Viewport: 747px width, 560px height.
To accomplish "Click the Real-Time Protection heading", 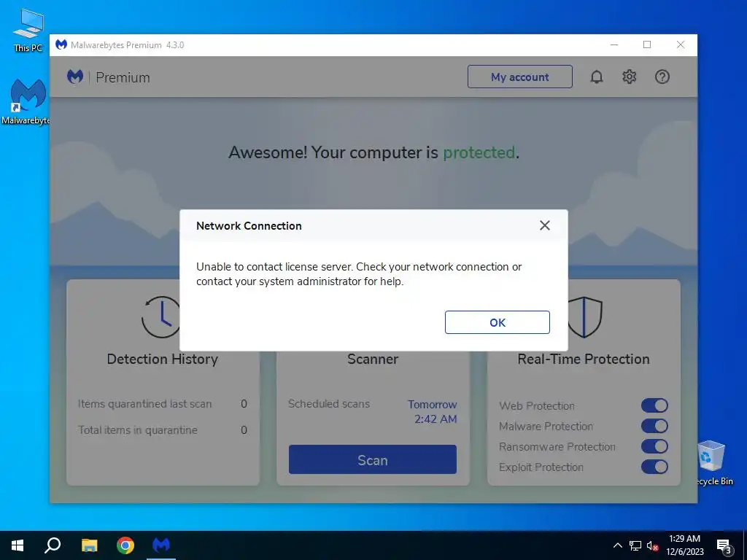I will pyautogui.click(x=584, y=359).
